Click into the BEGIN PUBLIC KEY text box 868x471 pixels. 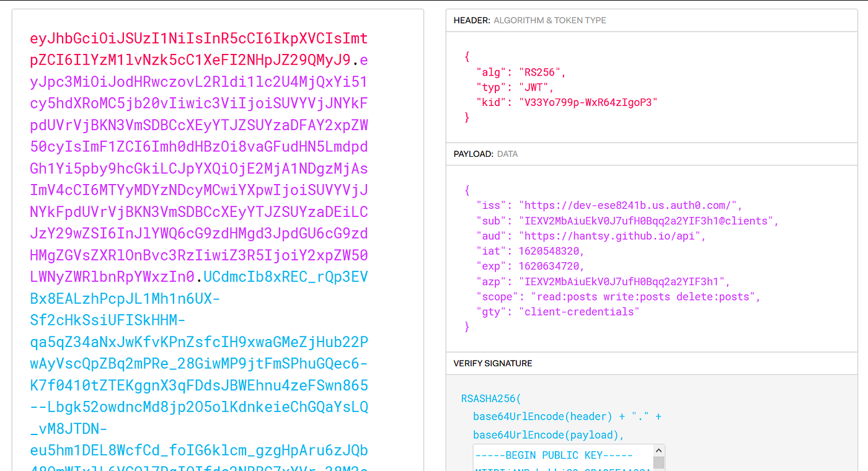tap(563, 457)
